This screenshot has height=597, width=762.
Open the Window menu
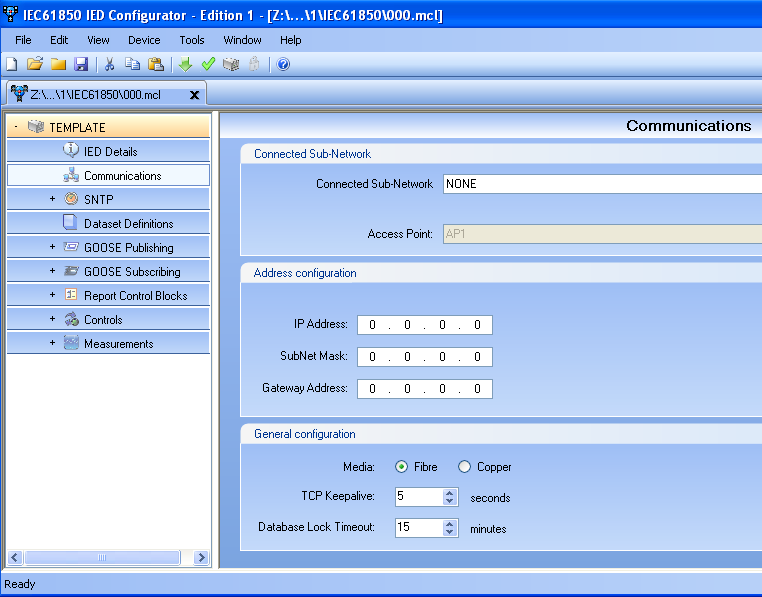[242, 40]
